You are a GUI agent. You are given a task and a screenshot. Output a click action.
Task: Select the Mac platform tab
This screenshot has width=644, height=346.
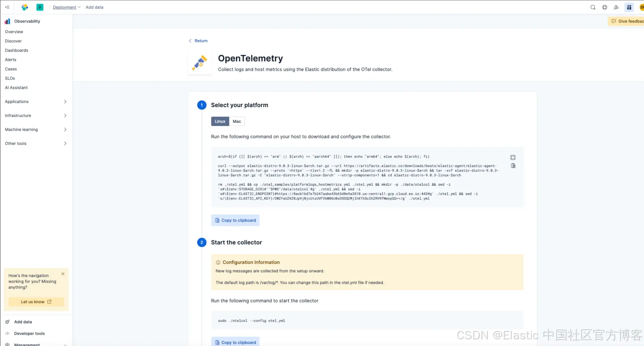click(237, 121)
